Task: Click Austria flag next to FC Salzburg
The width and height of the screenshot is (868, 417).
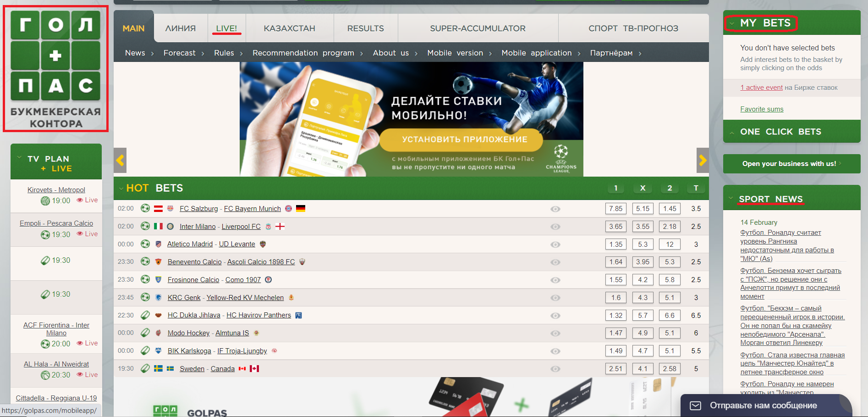Action: pos(158,208)
